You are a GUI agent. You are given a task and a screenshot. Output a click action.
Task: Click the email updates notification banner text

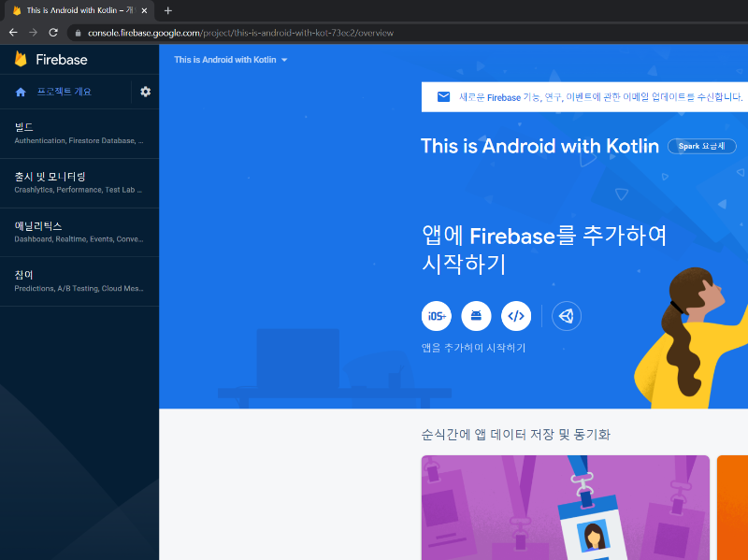(x=600, y=97)
